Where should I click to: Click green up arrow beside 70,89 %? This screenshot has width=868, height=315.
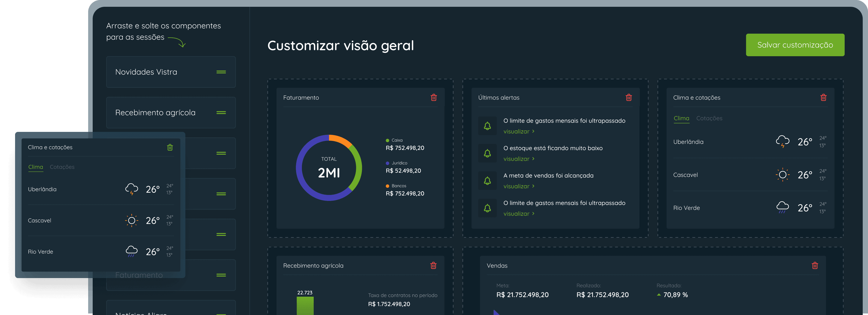pyautogui.click(x=659, y=295)
